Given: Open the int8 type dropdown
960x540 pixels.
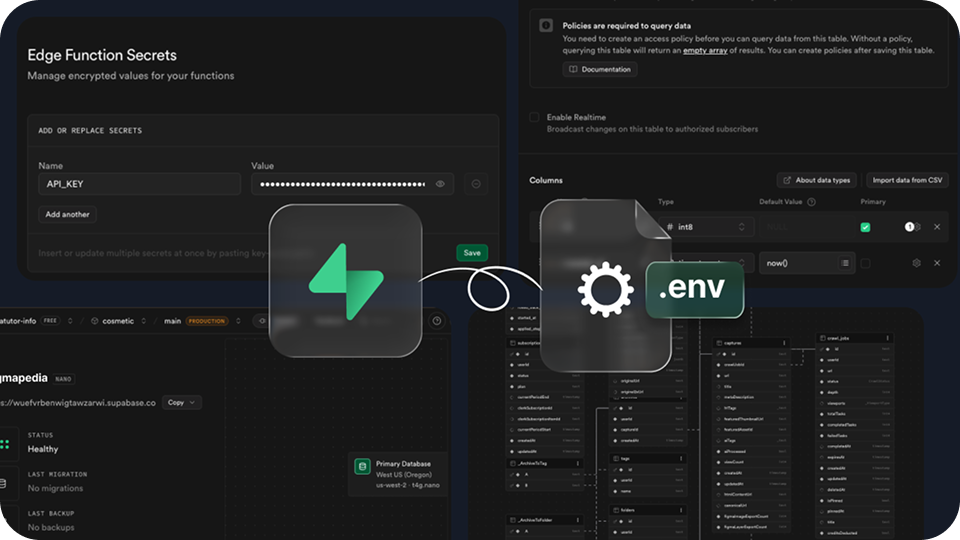Looking at the screenshot, I should [x=706, y=227].
